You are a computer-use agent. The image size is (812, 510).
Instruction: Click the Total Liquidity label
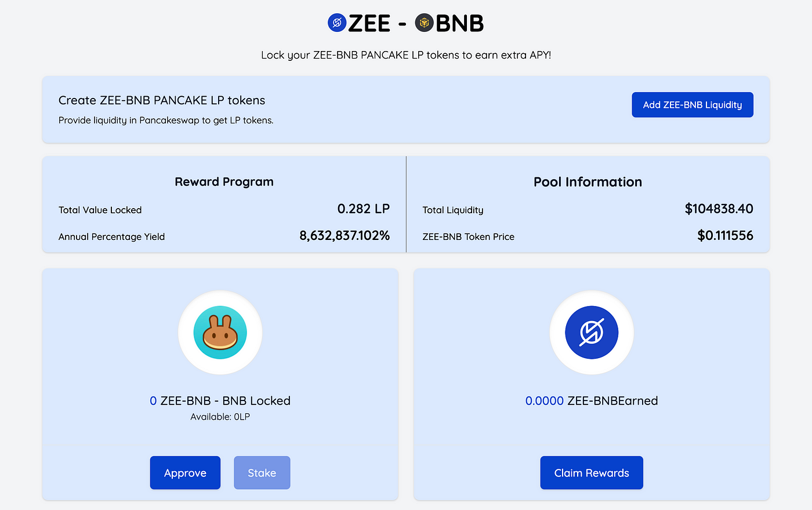point(453,210)
